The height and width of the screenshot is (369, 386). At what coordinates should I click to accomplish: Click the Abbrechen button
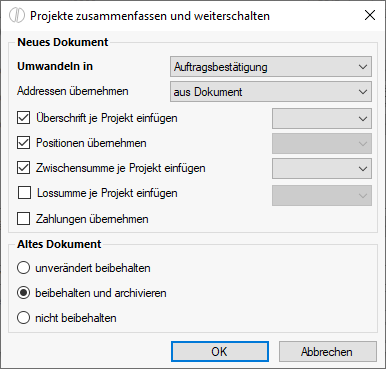pyautogui.click(x=328, y=351)
